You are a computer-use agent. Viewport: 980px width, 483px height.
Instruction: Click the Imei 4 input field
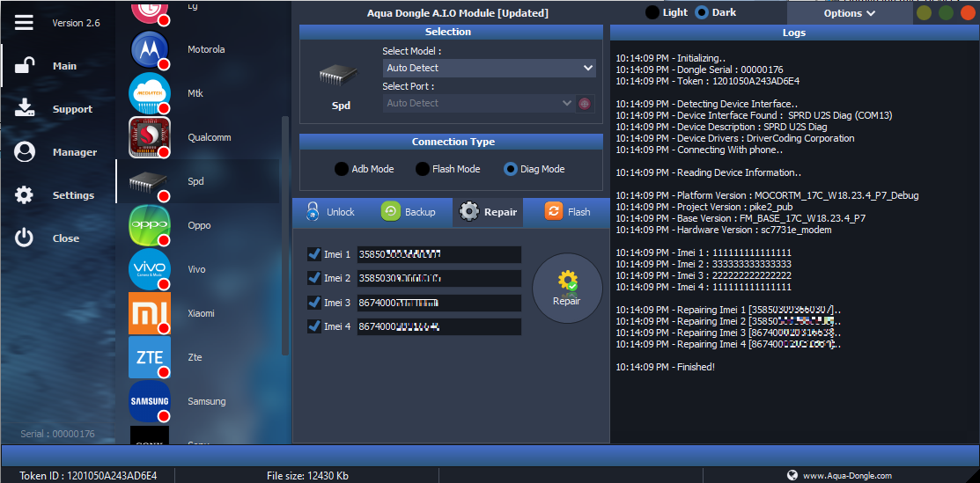[x=438, y=326]
